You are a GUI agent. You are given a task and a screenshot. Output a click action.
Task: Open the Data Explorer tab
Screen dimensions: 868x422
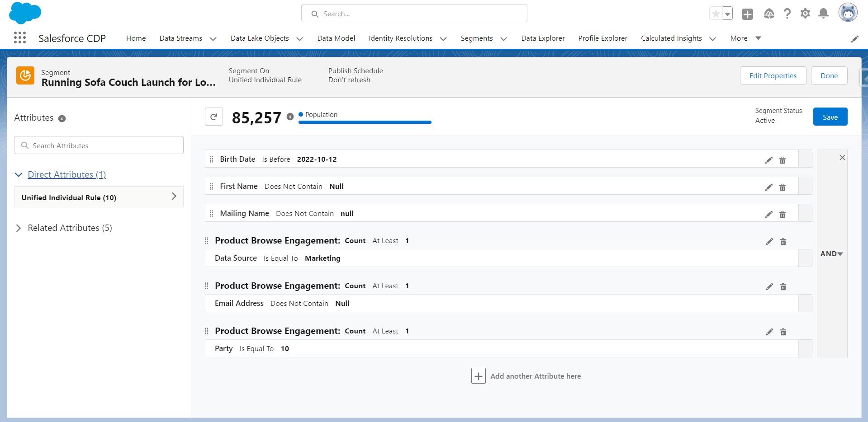pyautogui.click(x=543, y=38)
